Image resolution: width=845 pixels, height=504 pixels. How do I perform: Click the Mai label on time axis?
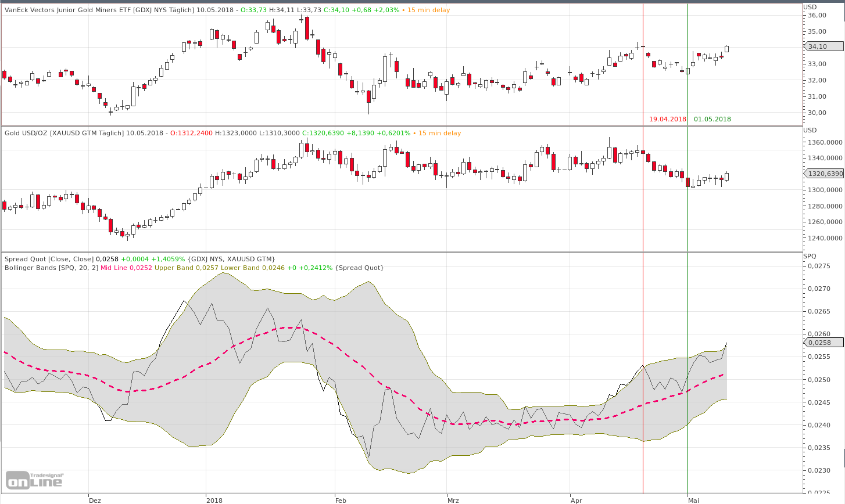coord(693,500)
